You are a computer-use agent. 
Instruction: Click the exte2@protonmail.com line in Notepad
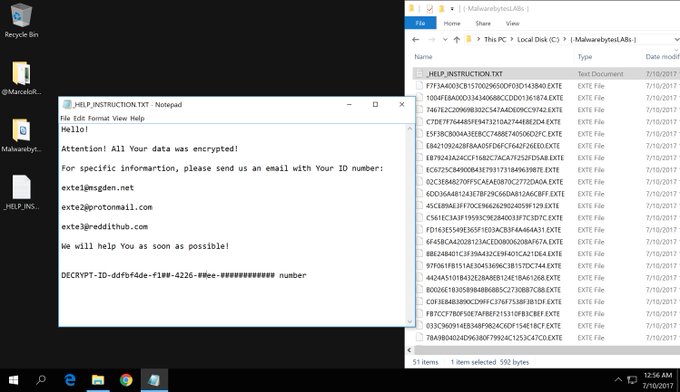point(107,207)
